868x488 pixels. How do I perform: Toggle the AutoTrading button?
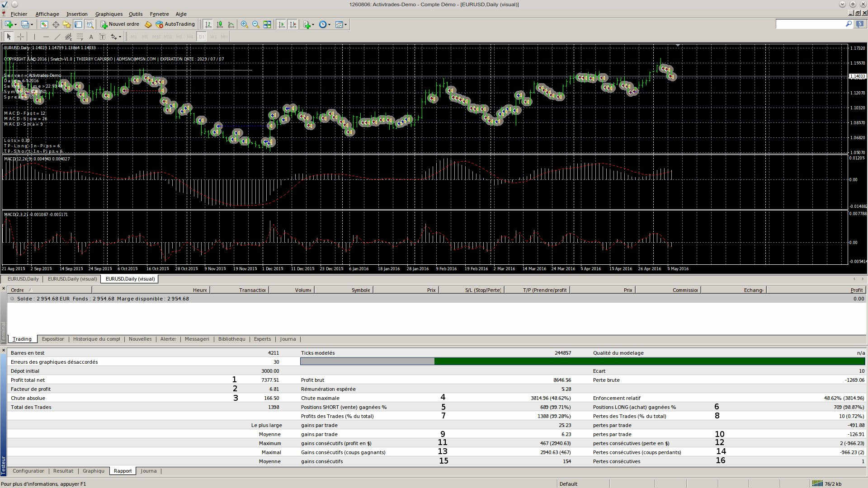[175, 24]
